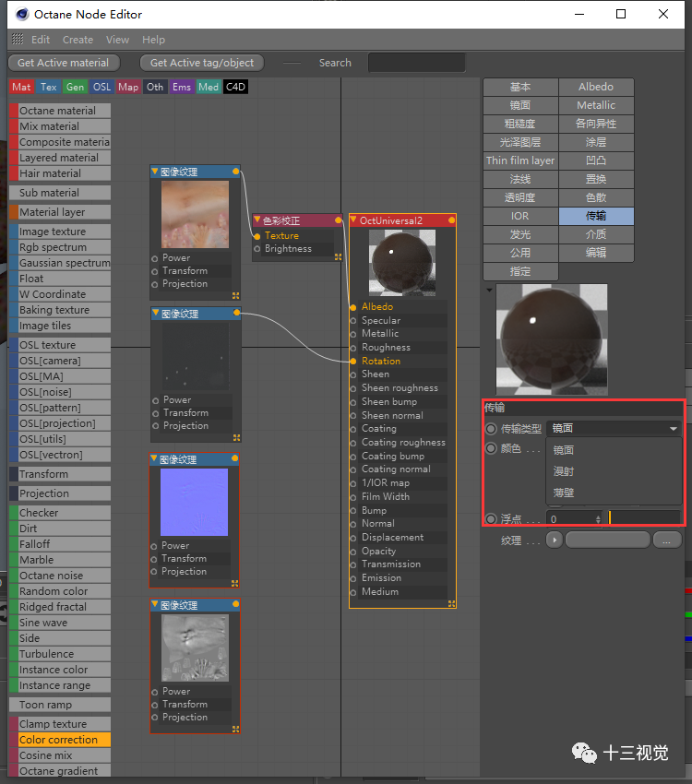Click the 浮点 slider bar
Image resolution: width=692 pixels, height=784 pixels.
click(x=645, y=518)
